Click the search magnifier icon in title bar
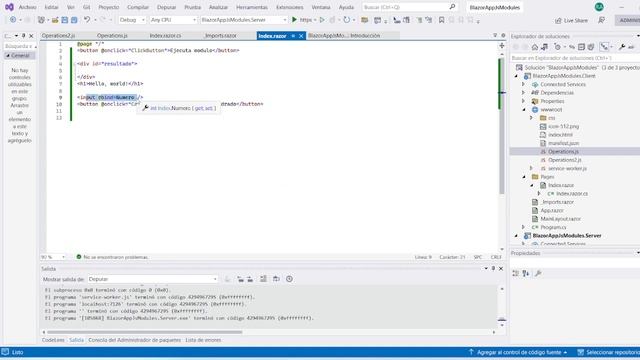 [452, 7]
